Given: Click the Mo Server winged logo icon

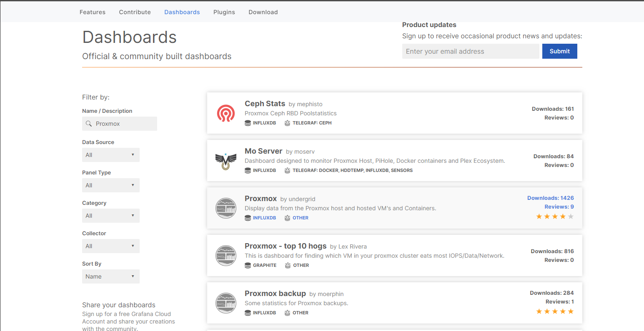Looking at the screenshot, I should 226,161.
